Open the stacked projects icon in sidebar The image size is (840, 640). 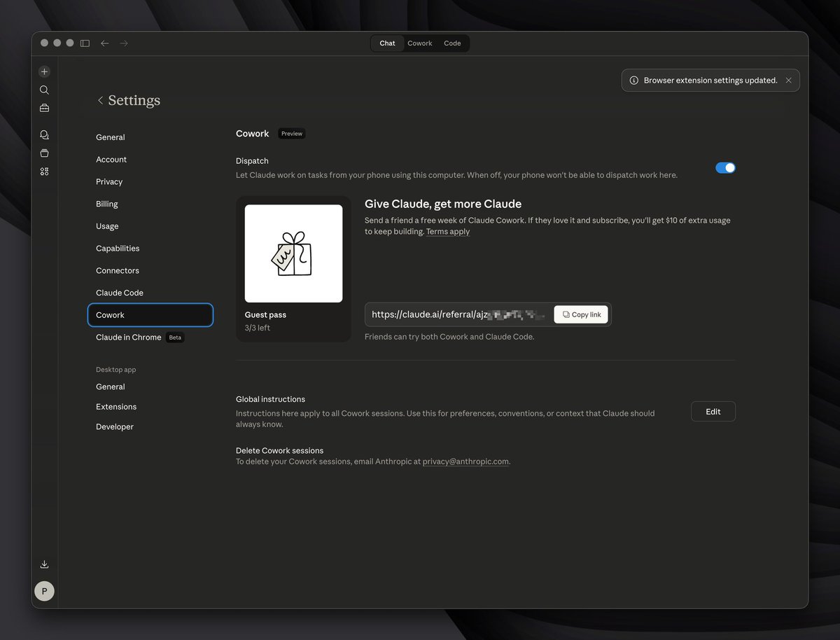point(44,153)
